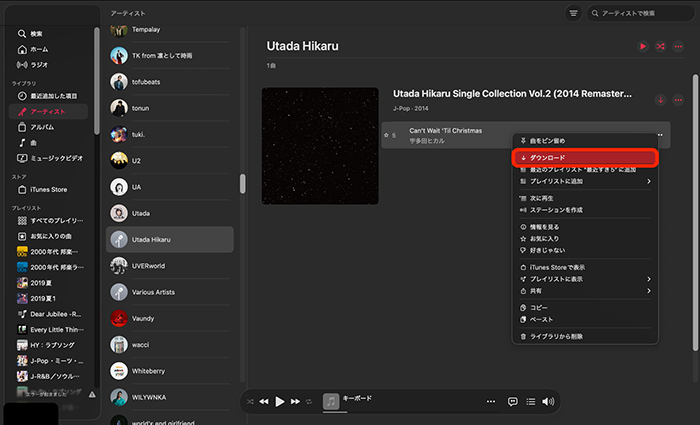Open more options for Utada Hikaru artist

point(678,46)
